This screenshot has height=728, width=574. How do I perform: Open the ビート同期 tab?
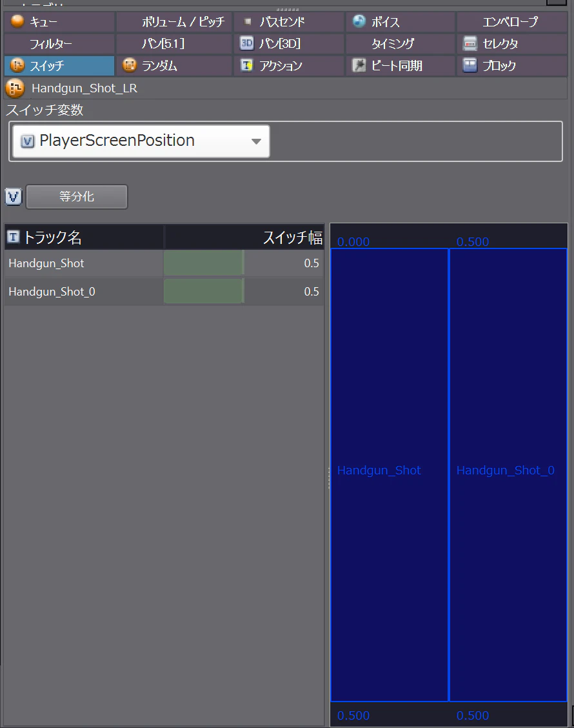pos(401,65)
